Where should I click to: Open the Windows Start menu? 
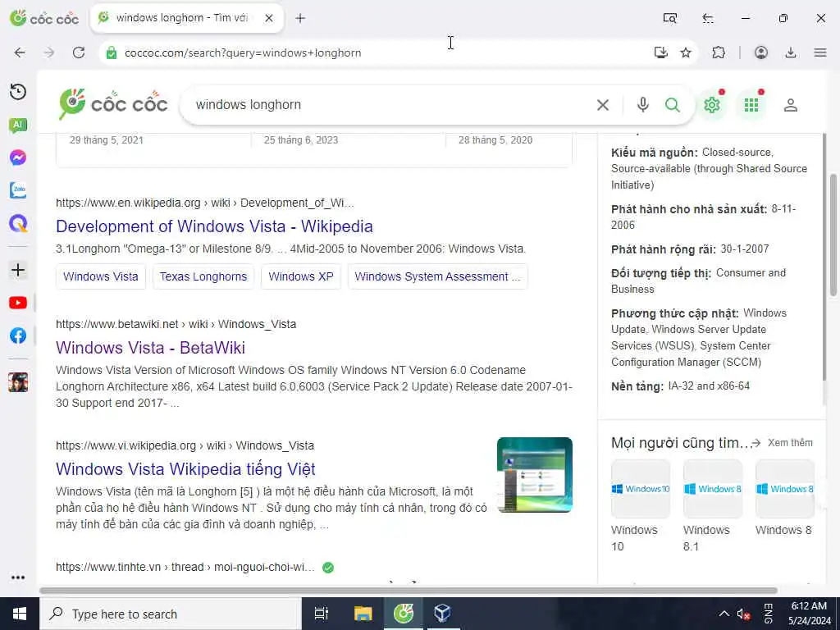pos(20,614)
